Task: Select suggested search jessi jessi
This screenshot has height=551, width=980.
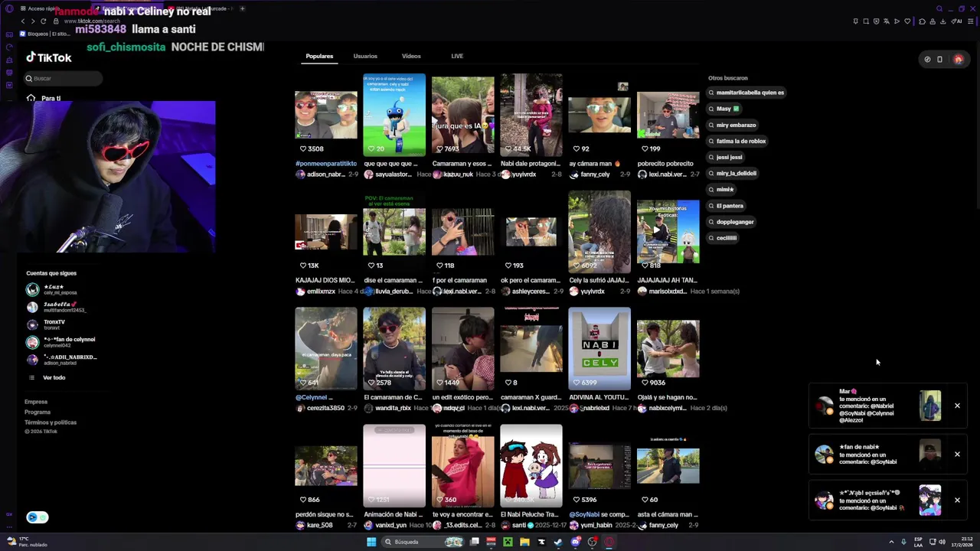Action: pos(725,157)
